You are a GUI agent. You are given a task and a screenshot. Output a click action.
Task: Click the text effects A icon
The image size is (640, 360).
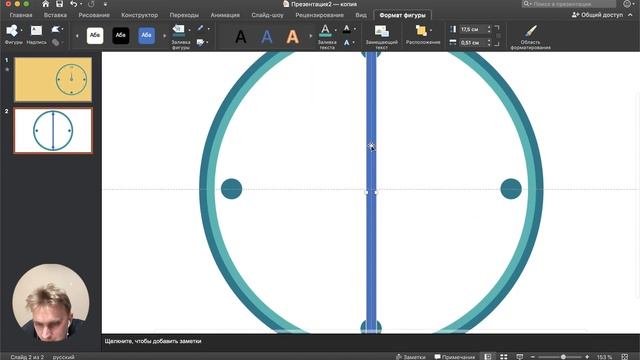click(347, 42)
